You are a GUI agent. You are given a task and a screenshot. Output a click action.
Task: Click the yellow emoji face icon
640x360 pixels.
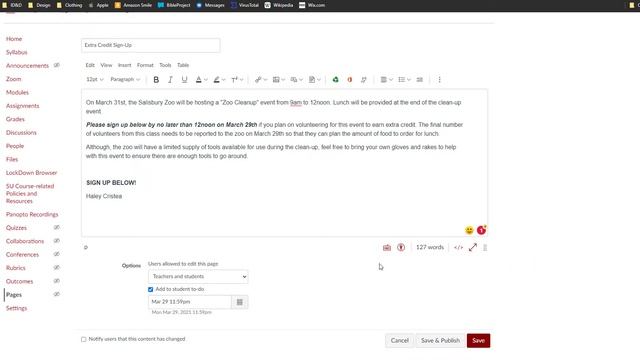[469, 230]
